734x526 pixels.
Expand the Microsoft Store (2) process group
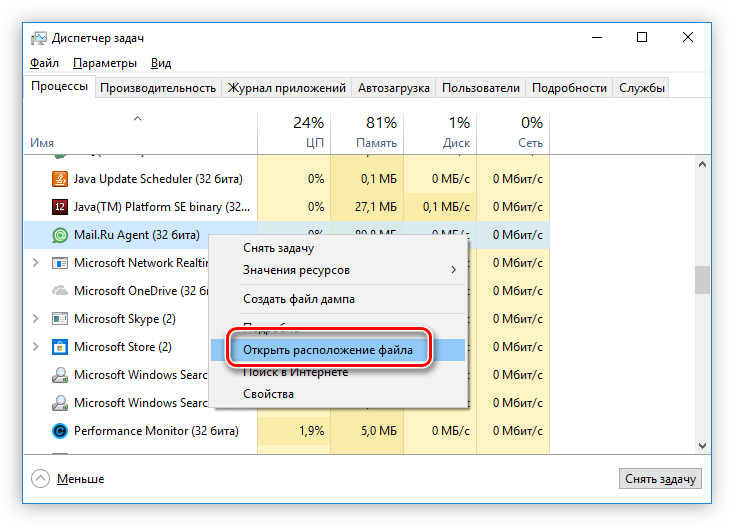36,347
